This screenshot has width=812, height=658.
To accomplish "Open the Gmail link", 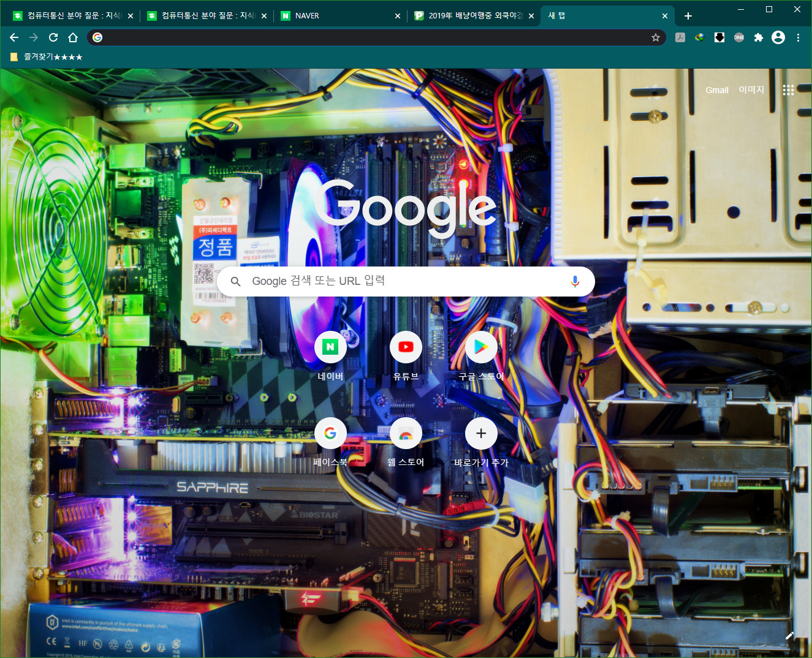I will click(x=717, y=90).
